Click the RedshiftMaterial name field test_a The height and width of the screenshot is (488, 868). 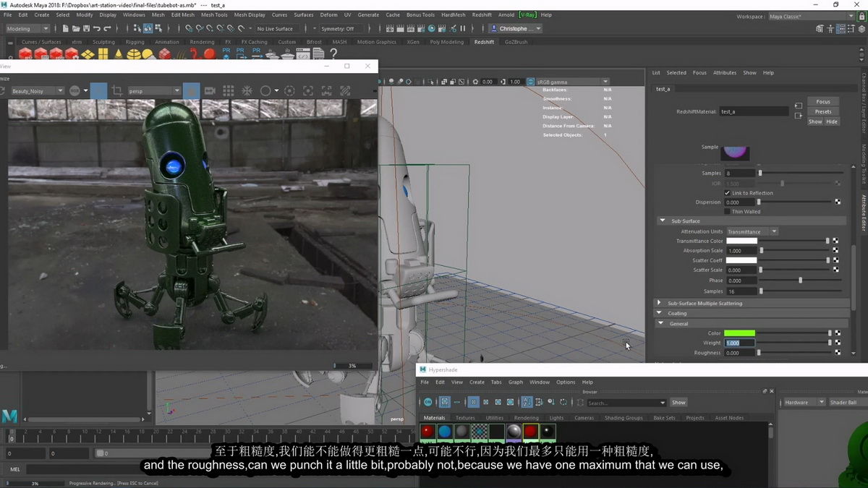(754, 111)
